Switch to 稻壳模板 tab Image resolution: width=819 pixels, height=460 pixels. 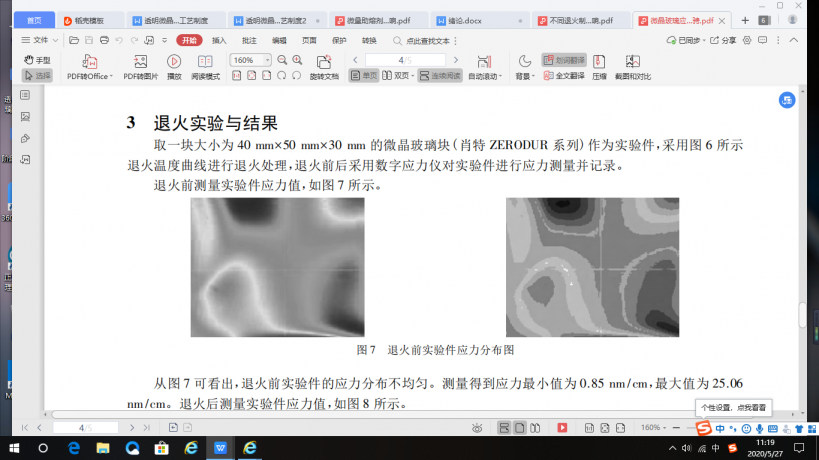pyautogui.click(x=90, y=20)
